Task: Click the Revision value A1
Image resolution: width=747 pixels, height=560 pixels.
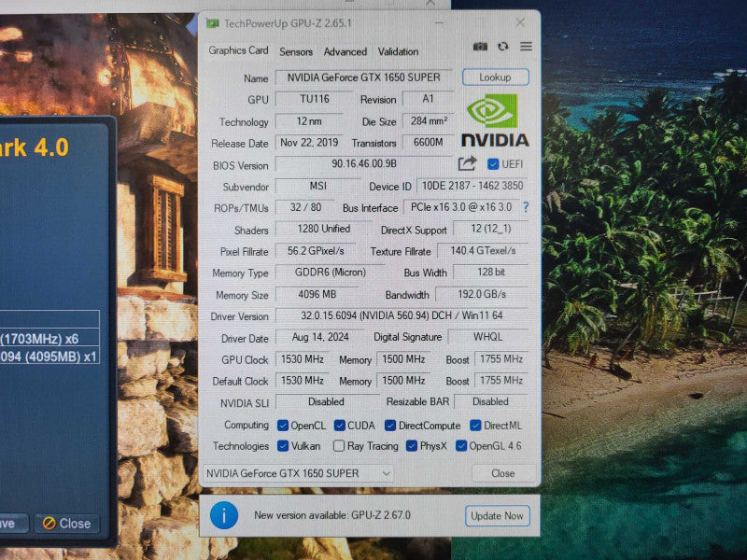Action: tap(428, 99)
